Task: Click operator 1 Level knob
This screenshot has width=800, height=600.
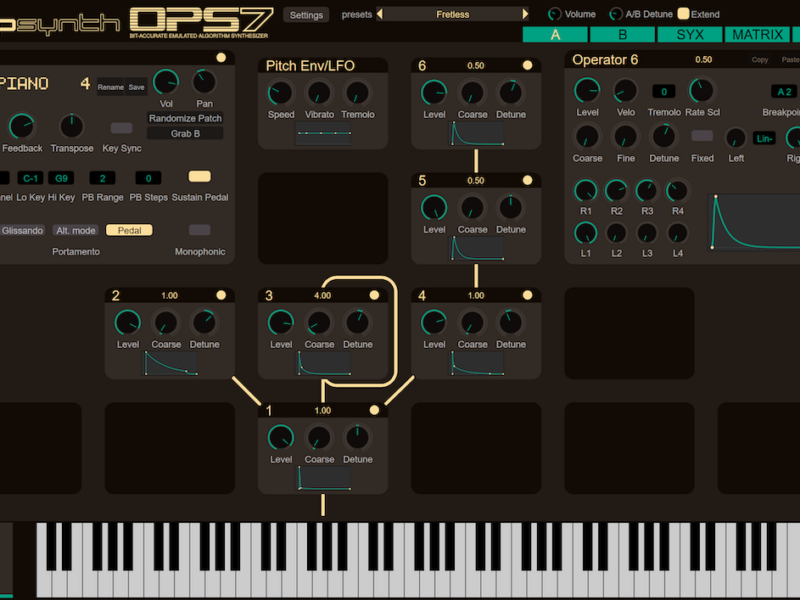Action: pos(281,438)
